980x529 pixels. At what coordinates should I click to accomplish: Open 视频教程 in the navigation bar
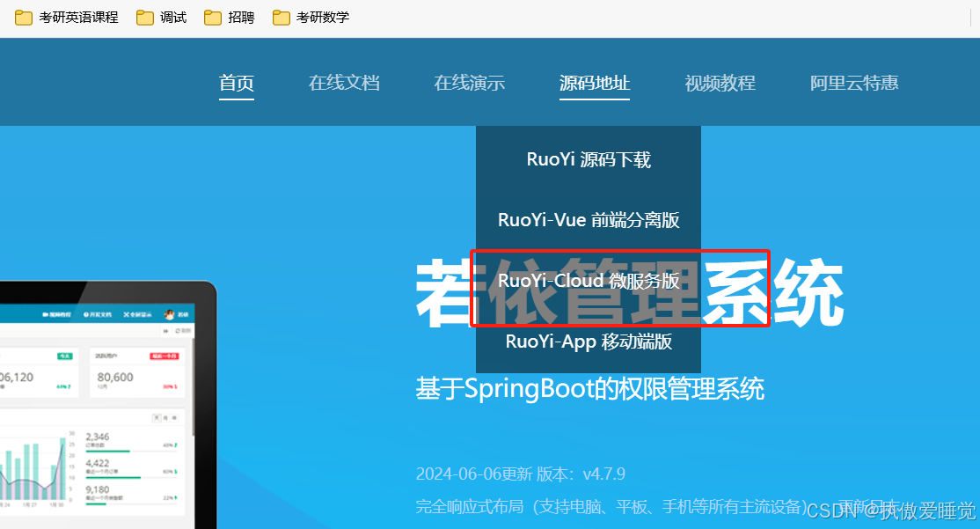point(720,83)
